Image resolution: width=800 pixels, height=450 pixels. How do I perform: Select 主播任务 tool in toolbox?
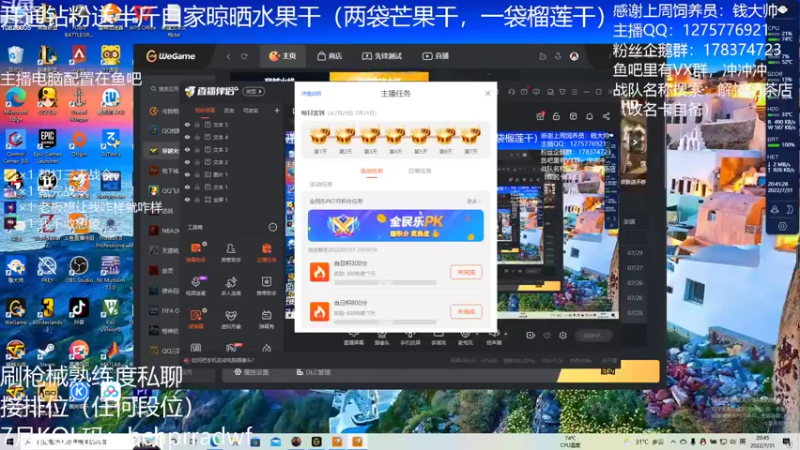(x=266, y=252)
